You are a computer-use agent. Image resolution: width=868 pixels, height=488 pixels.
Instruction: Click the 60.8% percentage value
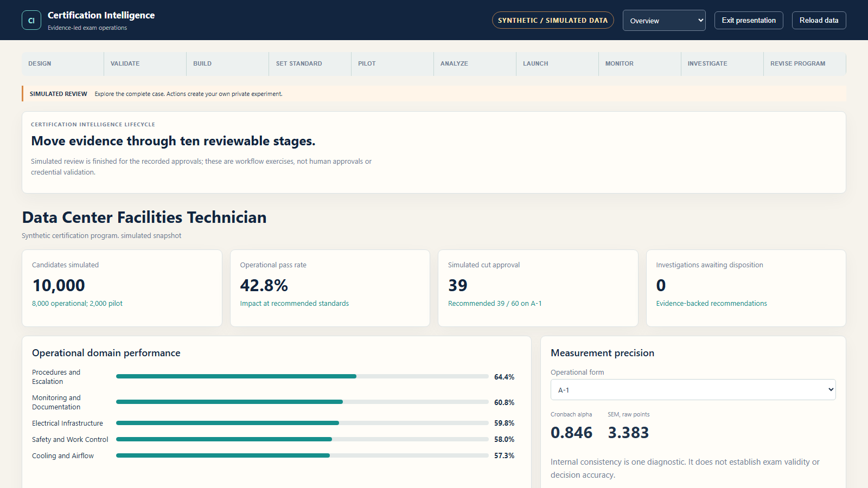point(504,402)
